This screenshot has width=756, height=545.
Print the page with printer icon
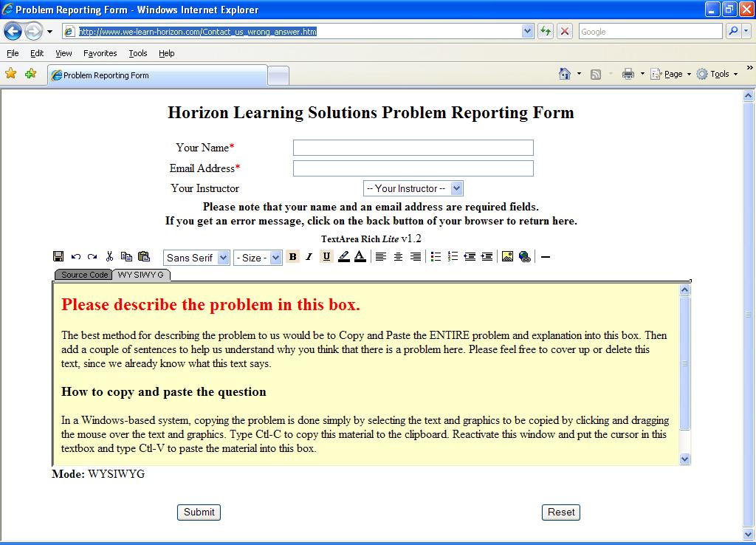pyautogui.click(x=628, y=74)
